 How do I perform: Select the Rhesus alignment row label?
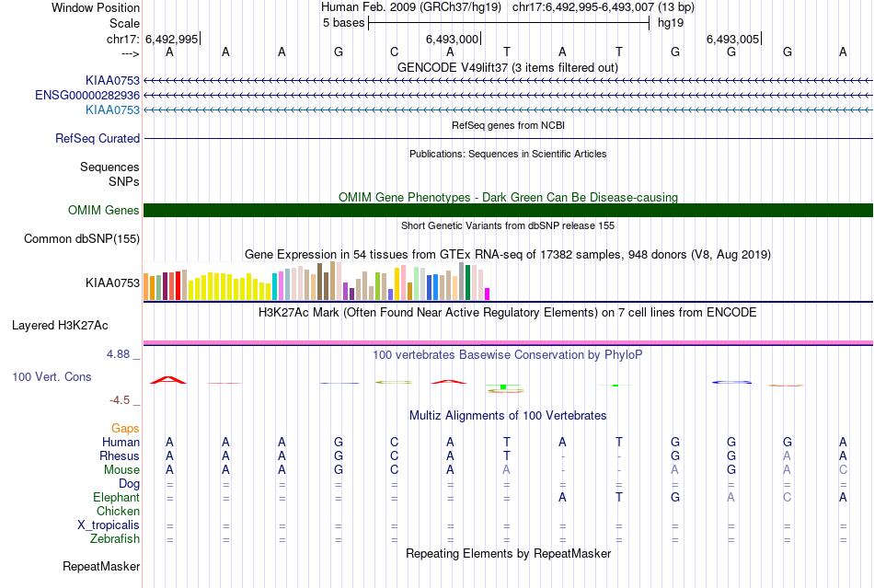120,455
